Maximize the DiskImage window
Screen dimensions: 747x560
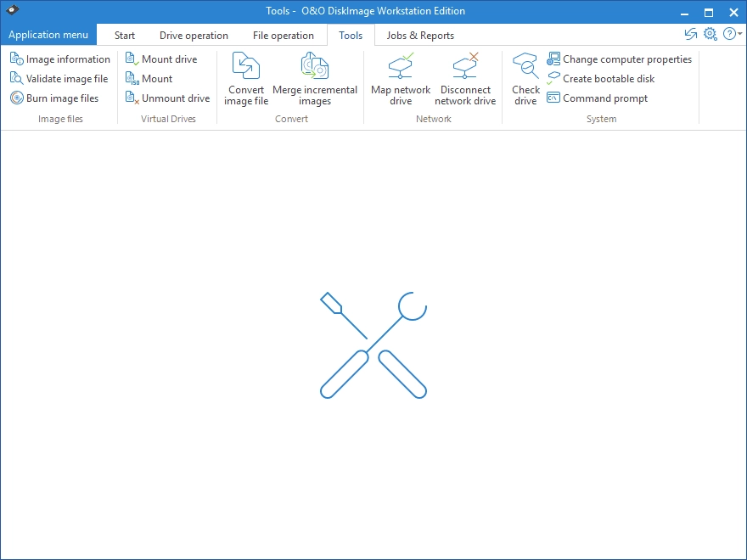pos(709,13)
